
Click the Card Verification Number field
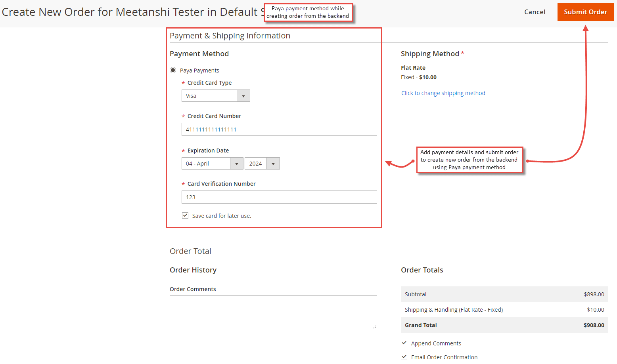[x=279, y=197]
